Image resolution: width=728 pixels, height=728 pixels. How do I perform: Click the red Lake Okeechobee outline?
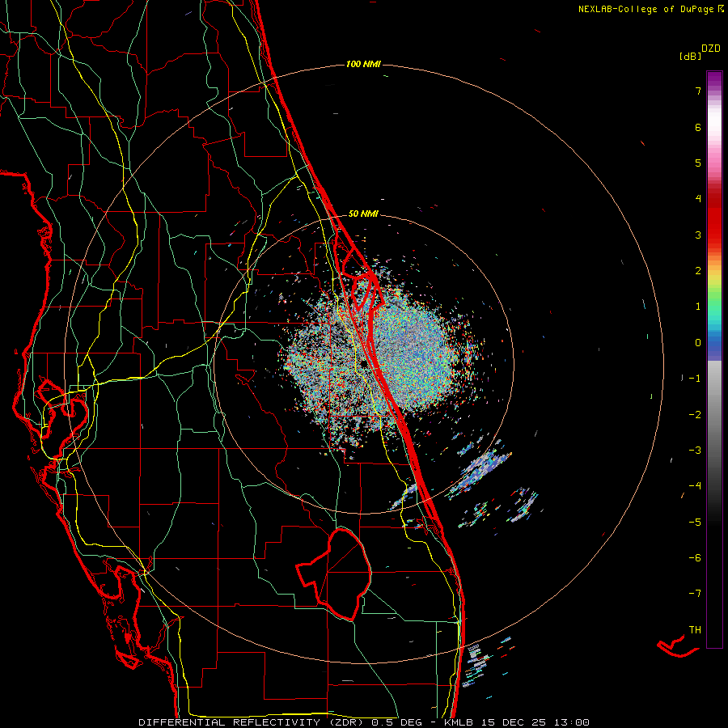tap(334, 574)
